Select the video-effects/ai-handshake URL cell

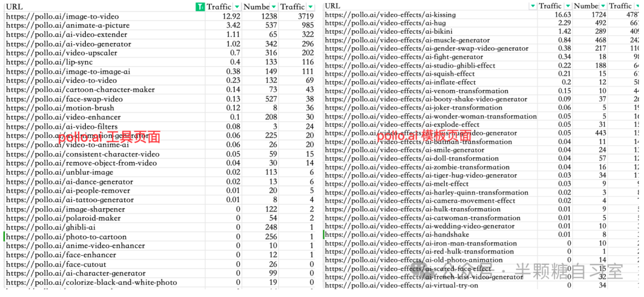tap(431, 234)
